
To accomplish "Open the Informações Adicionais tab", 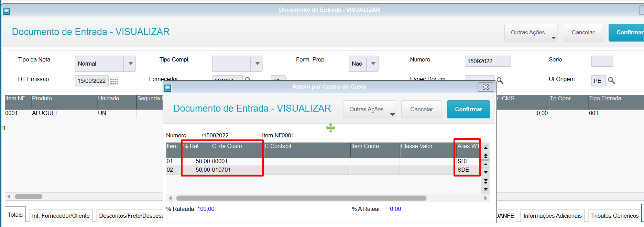I will [553, 216].
